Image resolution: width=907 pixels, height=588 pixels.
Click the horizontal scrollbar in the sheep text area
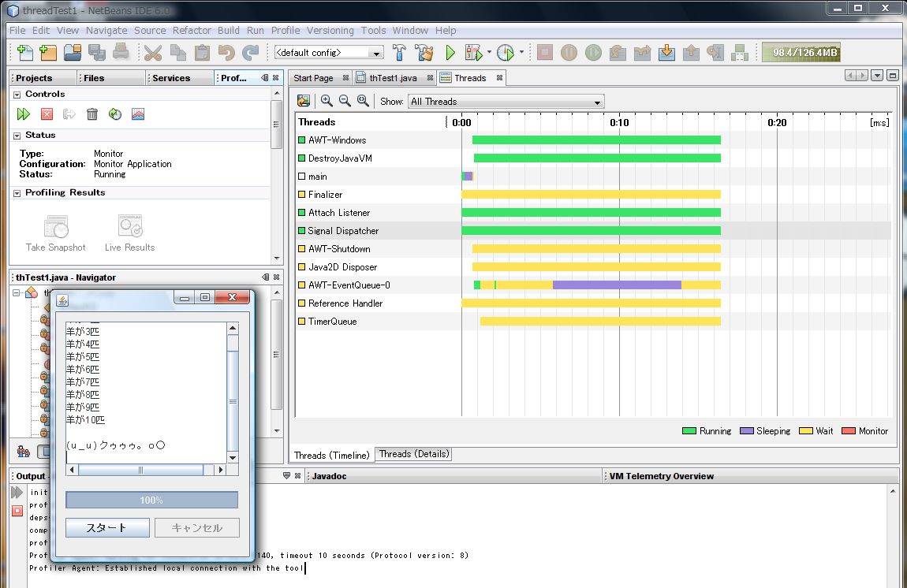pos(141,470)
